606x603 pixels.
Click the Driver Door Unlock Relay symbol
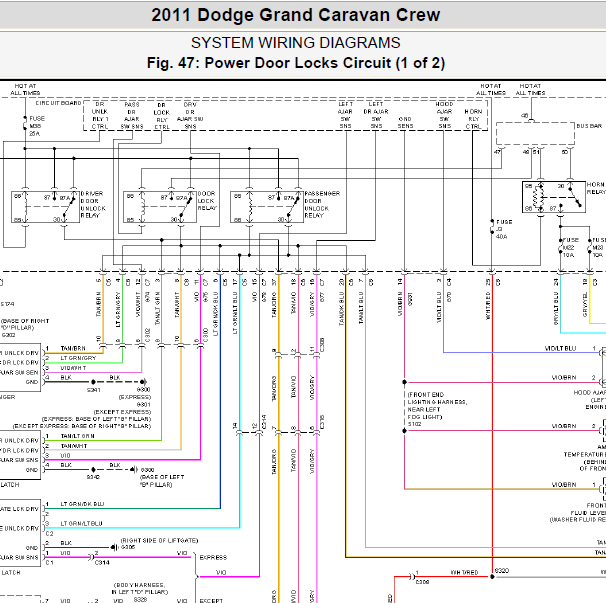click(45, 207)
